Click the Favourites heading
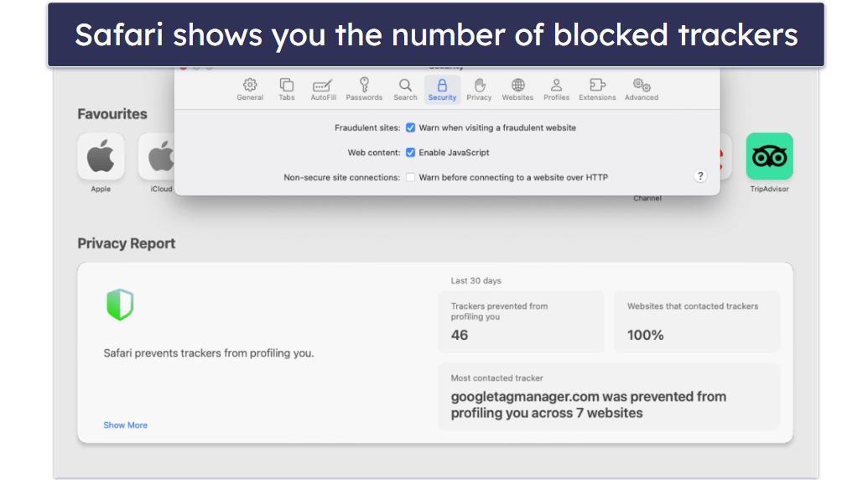Screen dimensions: 868x480 tap(112, 114)
